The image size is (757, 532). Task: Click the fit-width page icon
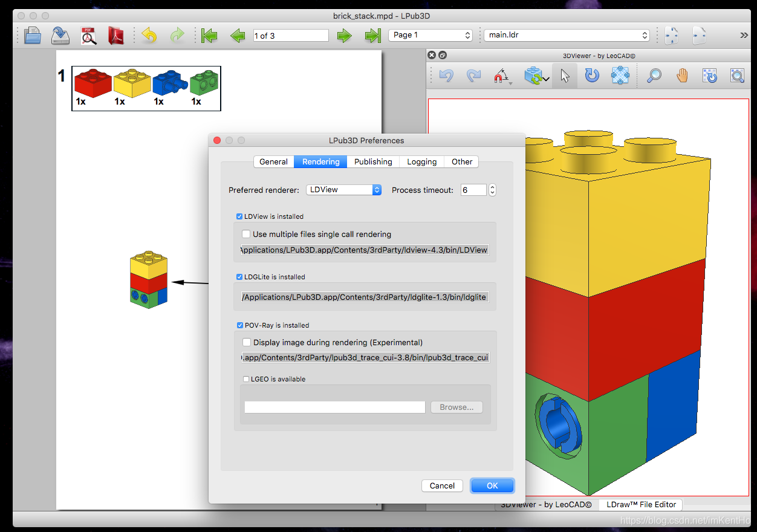click(x=671, y=36)
